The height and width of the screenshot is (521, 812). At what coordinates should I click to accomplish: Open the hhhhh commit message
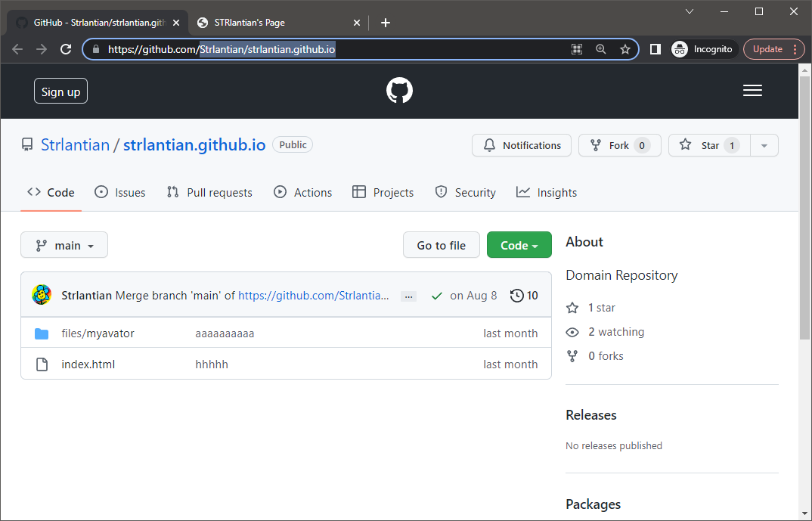click(x=211, y=364)
